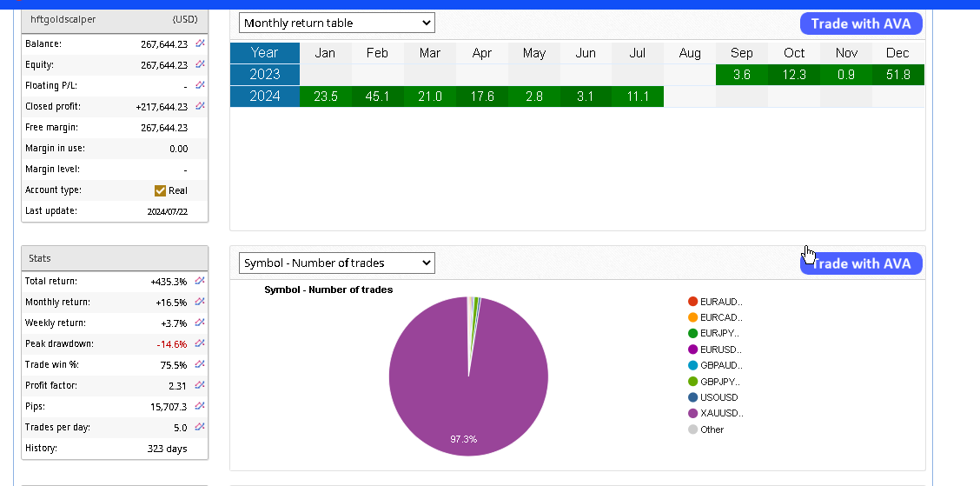Image resolution: width=980 pixels, height=486 pixels.
Task: Click the chart icon beside Closed profit
Action: click(200, 105)
